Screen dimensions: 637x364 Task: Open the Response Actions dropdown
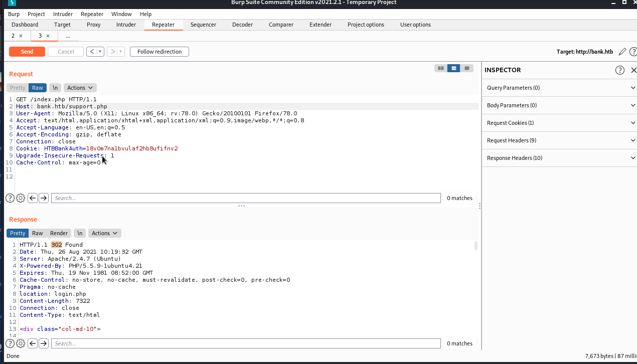[104, 233]
